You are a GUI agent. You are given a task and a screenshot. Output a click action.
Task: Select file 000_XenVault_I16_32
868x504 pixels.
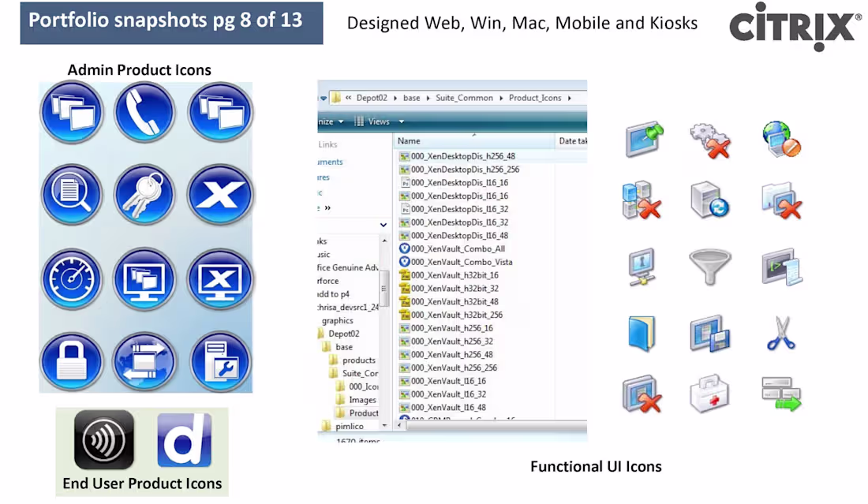(x=443, y=394)
